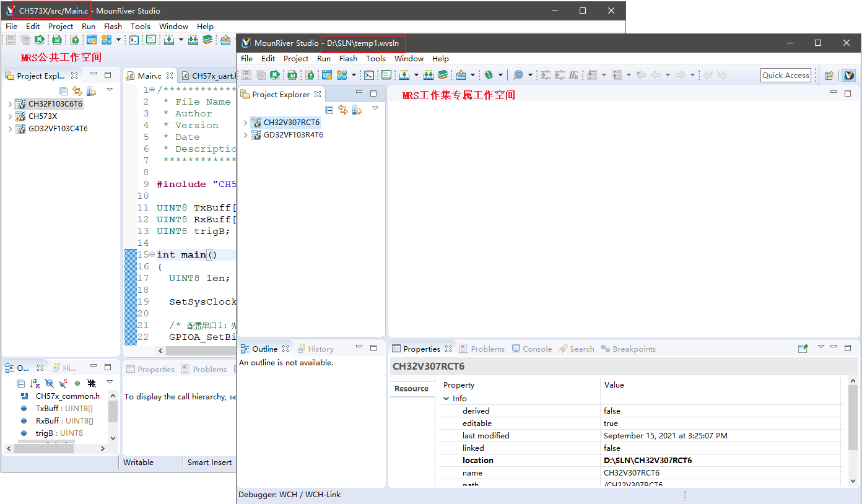The height and width of the screenshot is (504, 862).
Task: Minimize the Properties view panel
Action: coord(834,347)
